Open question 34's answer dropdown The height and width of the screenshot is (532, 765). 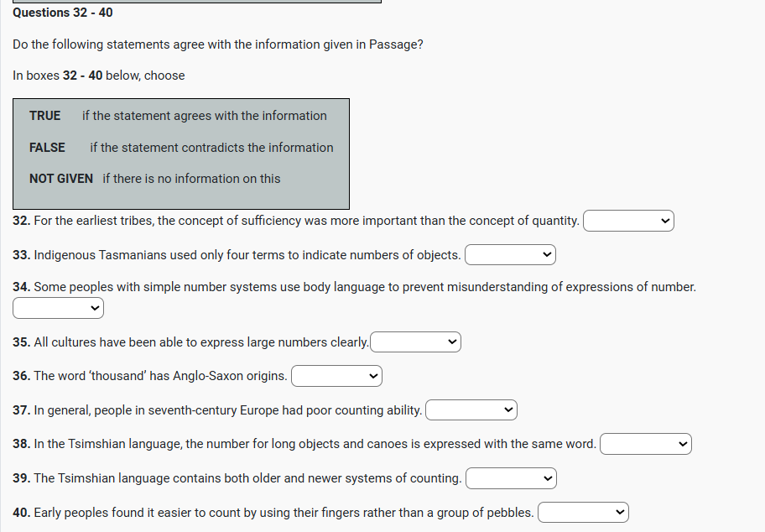point(58,309)
